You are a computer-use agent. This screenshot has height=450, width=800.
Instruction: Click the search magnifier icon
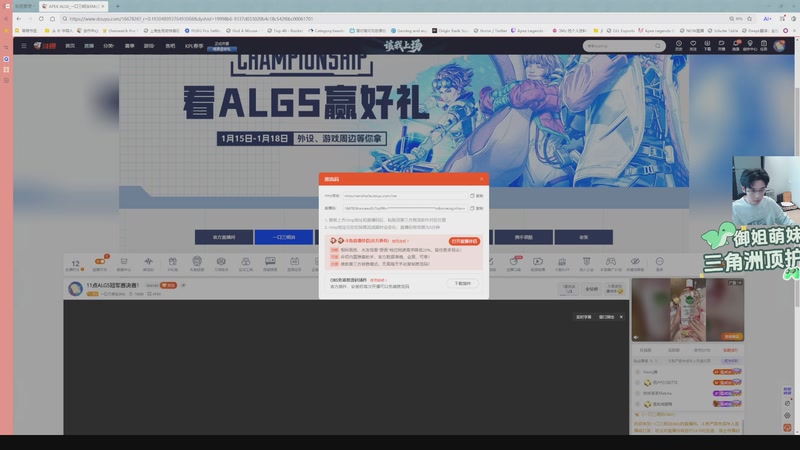pos(658,46)
